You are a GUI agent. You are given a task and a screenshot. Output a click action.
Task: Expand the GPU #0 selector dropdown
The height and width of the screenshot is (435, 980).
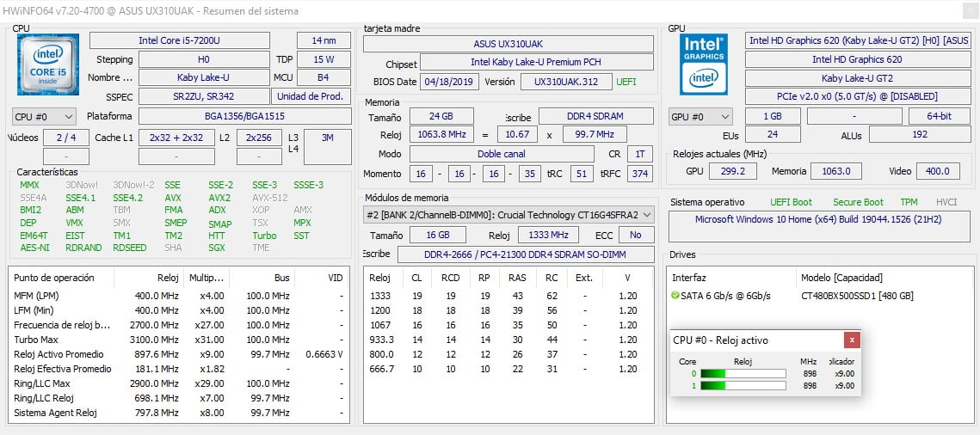700,116
